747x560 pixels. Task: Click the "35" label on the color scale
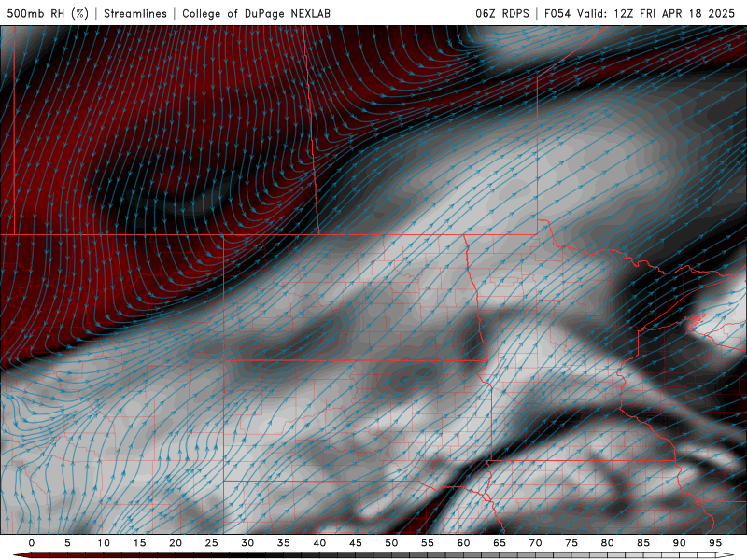click(x=284, y=543)
